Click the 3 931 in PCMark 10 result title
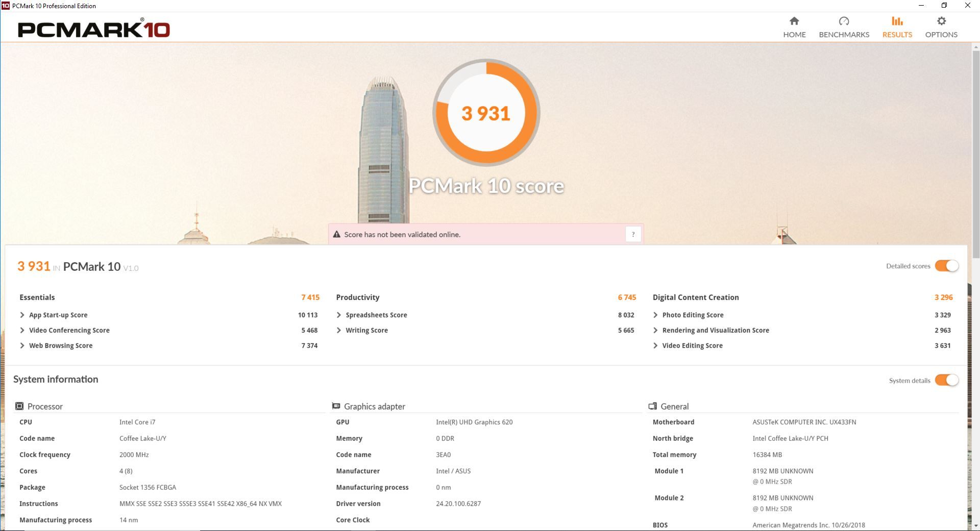Image resolution: width=980 pixels, height=531 pixels. [x=78, y=266]
